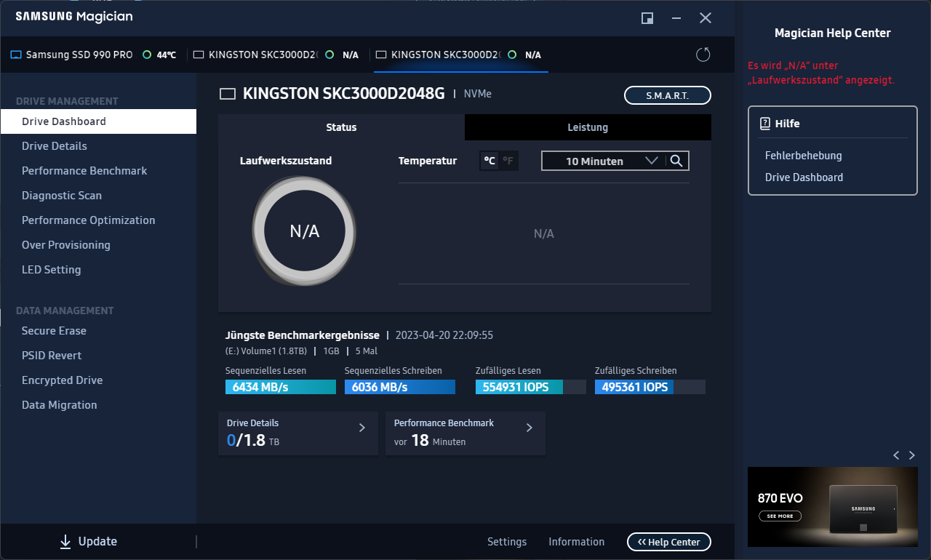Click the SEE MORE button on 870 EVO banner

point(780,516)
